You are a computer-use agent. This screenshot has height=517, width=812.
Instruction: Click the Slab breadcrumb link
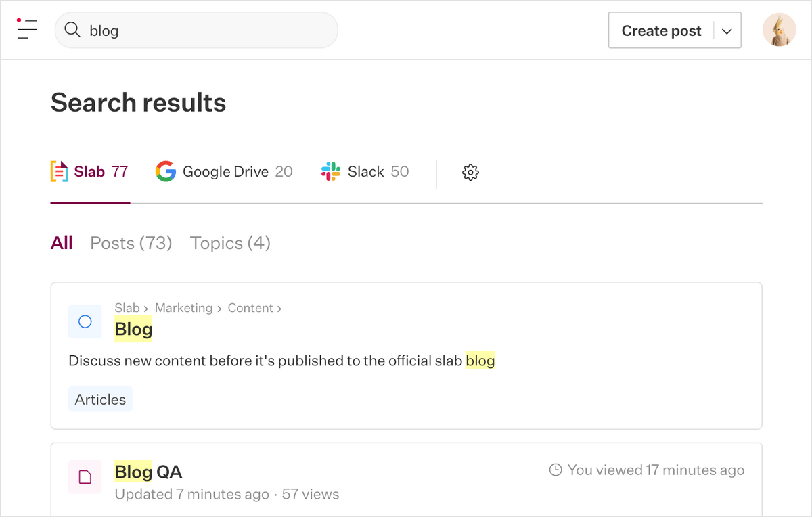(127, 308)
